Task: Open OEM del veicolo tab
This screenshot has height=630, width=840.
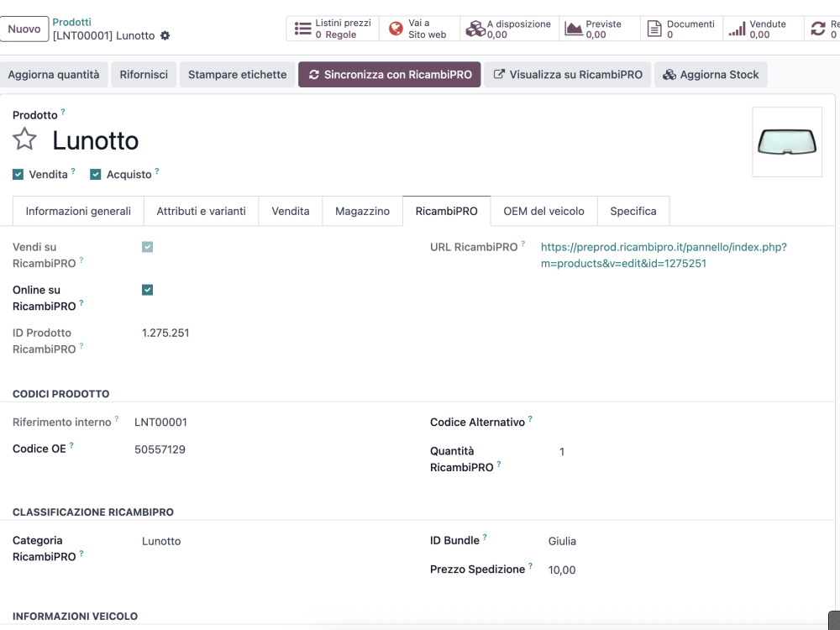Action: click(543, 211)
